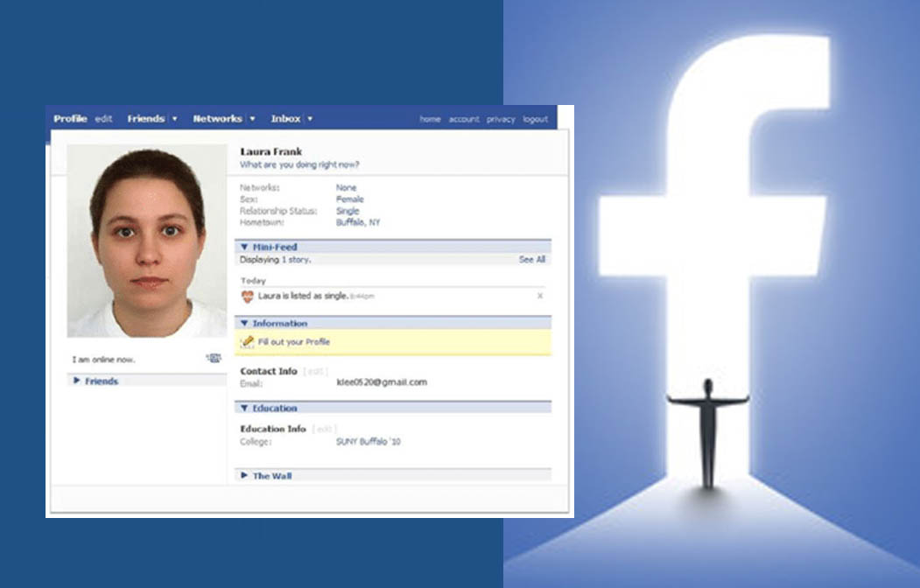Click the 'Today' label in the Mini-Feed
The image size is (920, 588).
[253, 281]
